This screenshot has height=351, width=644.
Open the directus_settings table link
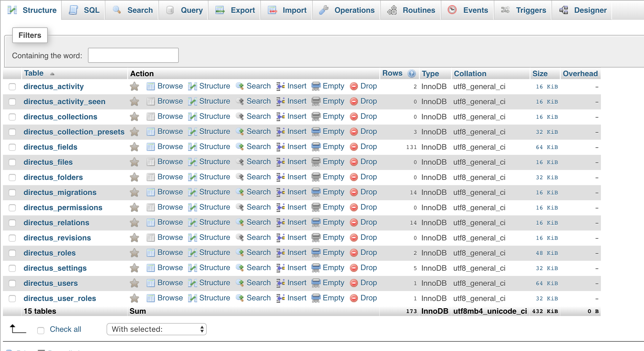point(55,268)
